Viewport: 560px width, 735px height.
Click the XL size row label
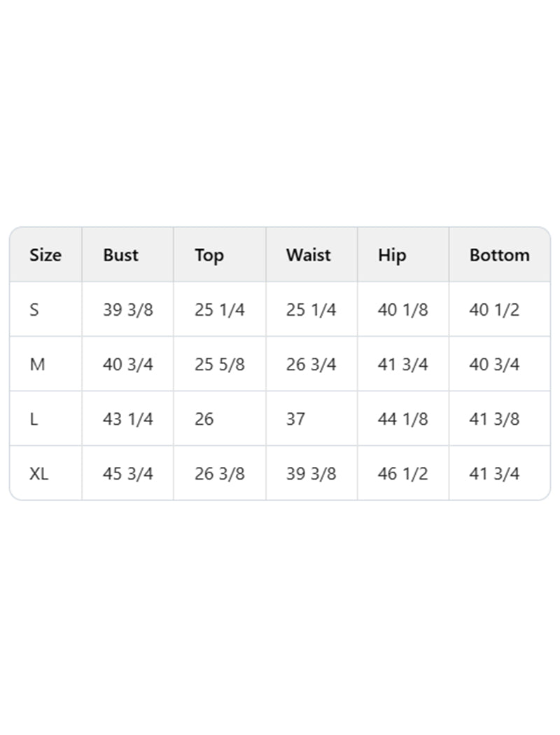tap(39, 473)
